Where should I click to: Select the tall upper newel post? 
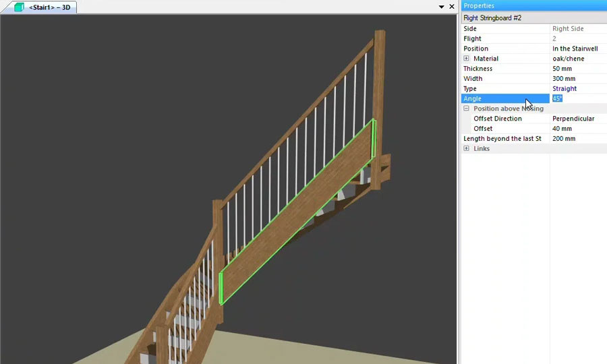[x=378, y=109]
